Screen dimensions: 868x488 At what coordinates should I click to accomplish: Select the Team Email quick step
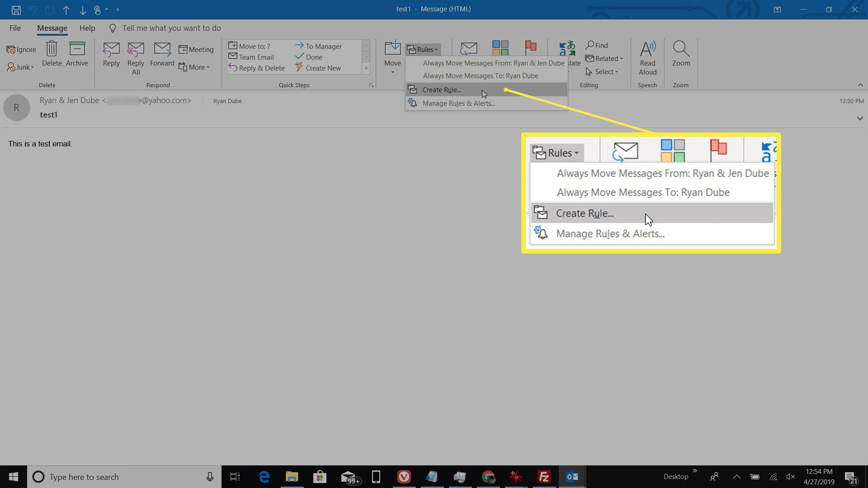coord(251,57)
